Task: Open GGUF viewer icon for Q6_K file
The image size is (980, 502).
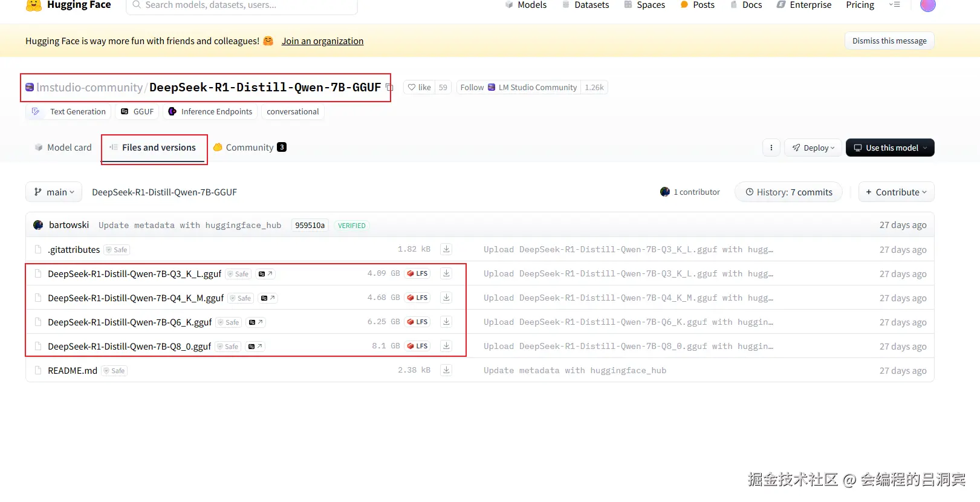Action: 256,322
